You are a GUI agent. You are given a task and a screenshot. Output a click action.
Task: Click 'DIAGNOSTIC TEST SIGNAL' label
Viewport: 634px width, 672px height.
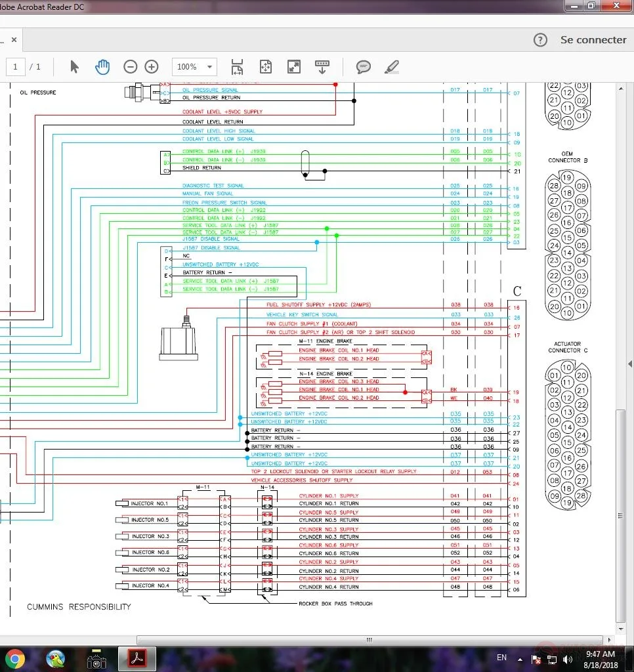pyautogui.click(x=213, y=186)
